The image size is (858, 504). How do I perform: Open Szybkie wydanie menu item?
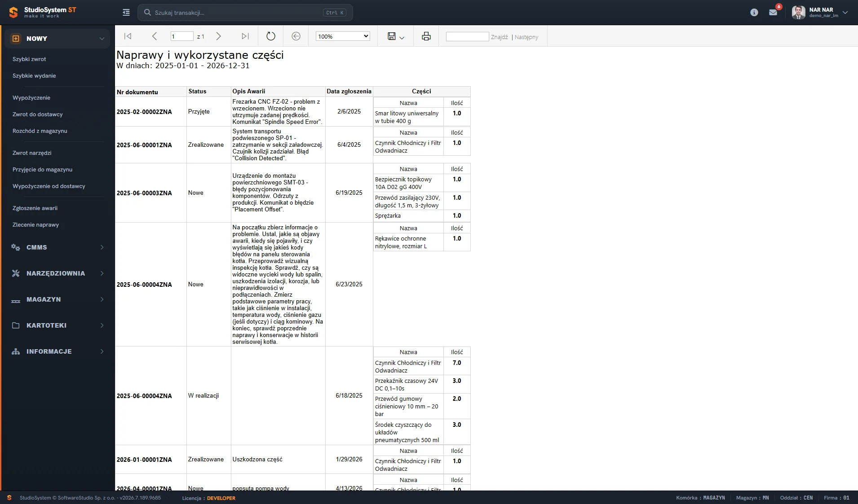(34, 76)
